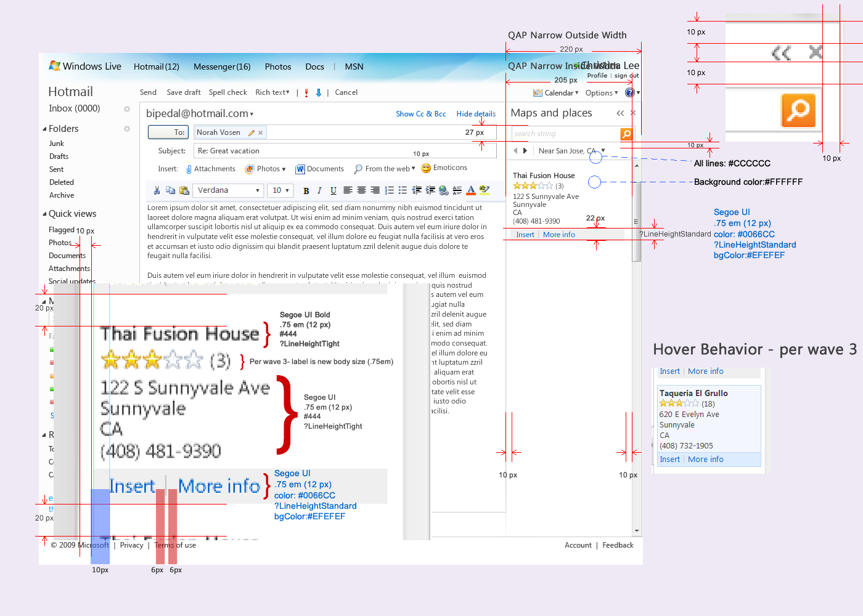This screenshot has width=863, height=616.
Task: Open Docs in top navigation
Action: click(314, 67)
